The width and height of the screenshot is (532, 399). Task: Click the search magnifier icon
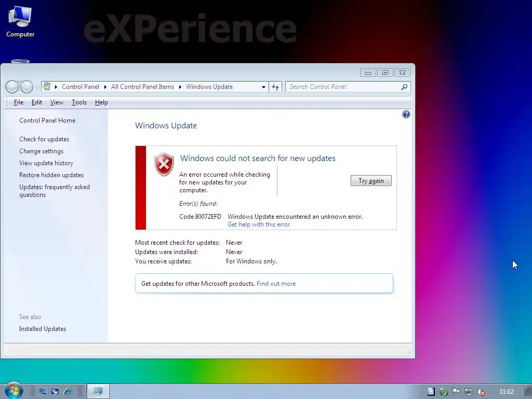coord(404,87)
